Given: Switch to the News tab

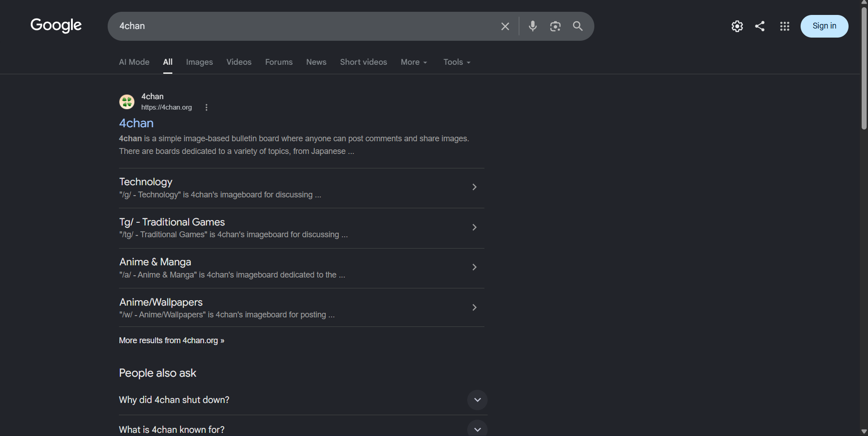Looking at the screenshot, I should point(316,62).
